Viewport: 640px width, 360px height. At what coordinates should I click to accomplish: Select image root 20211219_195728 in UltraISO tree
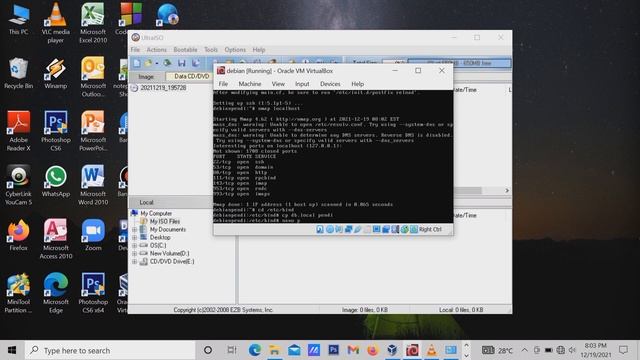tap(163, 88)
